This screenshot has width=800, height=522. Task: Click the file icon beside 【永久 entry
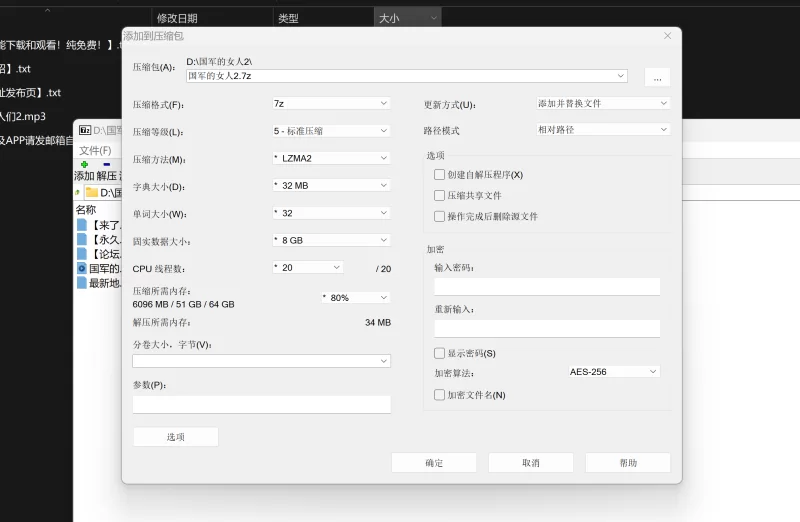pos(82,240)
